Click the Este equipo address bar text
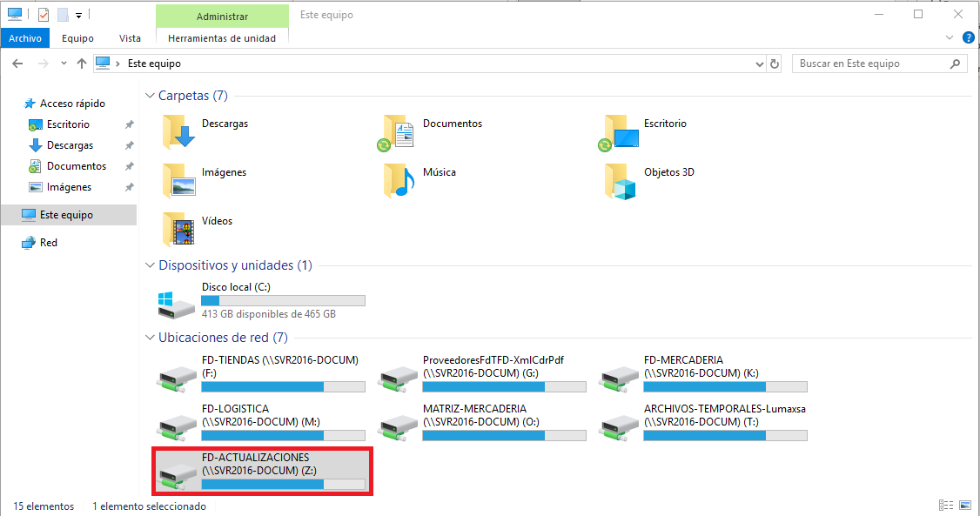The height and width of the screenshot is (516, 980). tap(154, 64)
